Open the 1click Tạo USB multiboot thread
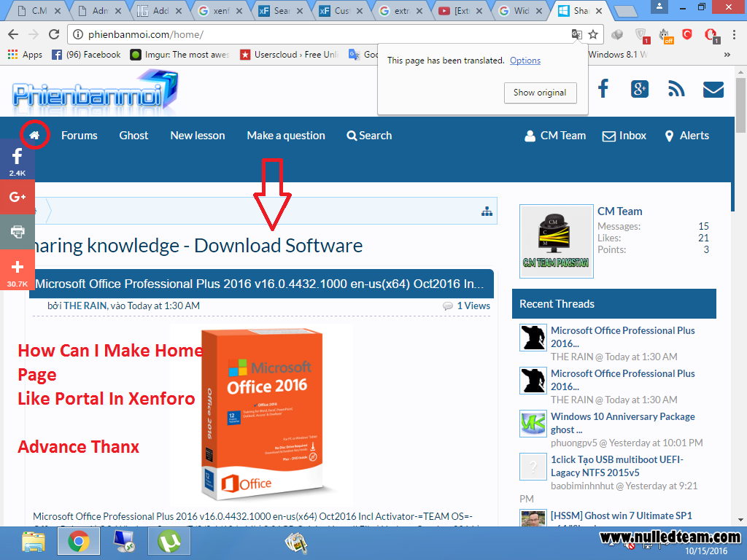This screenshot has width=747, height=560. pyautogui.click(x=617, y=466)
